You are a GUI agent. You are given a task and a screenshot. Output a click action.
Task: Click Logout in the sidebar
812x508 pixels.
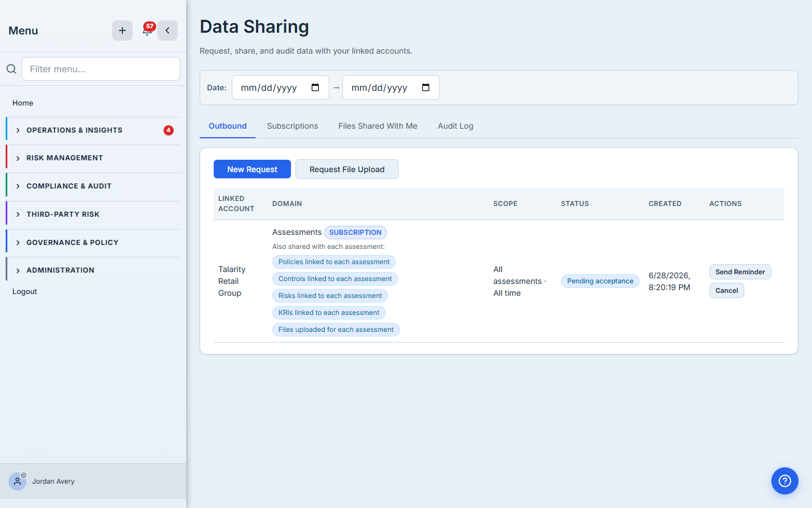(x=25, y=291)
